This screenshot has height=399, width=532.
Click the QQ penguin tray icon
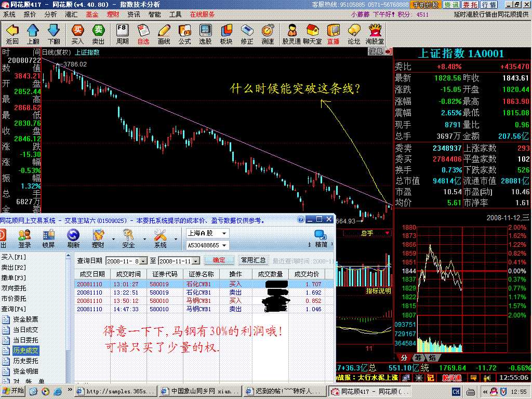[x=494, y=392]
